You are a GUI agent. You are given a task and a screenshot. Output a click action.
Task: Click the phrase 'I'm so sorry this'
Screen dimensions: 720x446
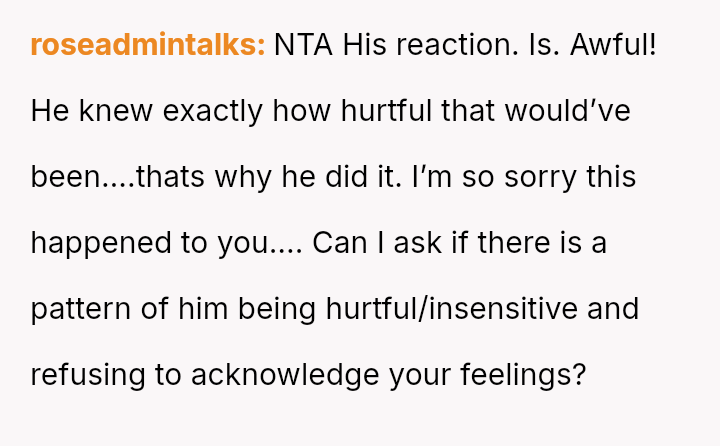point(519,177)
